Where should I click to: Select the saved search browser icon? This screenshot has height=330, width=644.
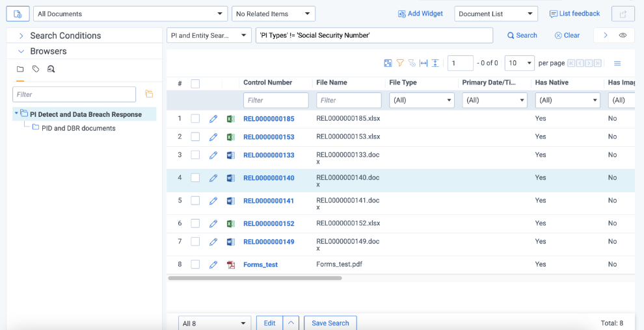51,69
